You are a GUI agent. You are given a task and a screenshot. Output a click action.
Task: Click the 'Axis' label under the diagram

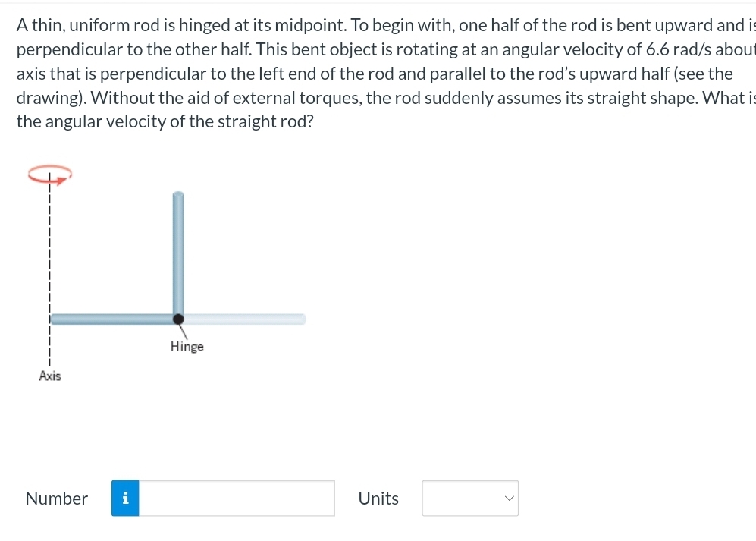click(50, 375)
